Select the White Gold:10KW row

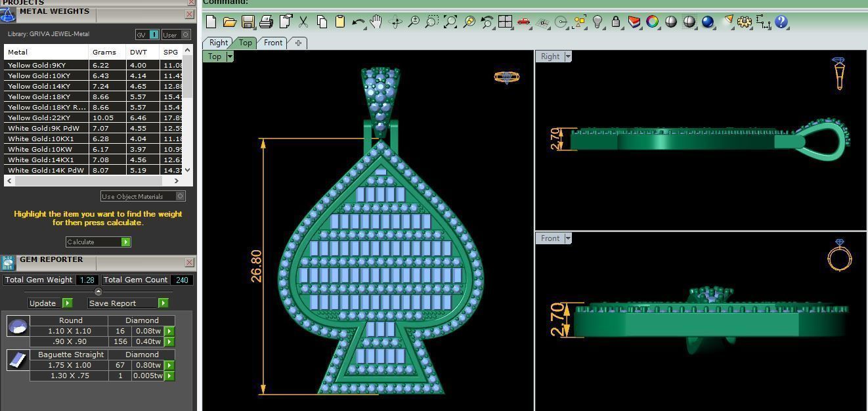(x=93, y=149)
